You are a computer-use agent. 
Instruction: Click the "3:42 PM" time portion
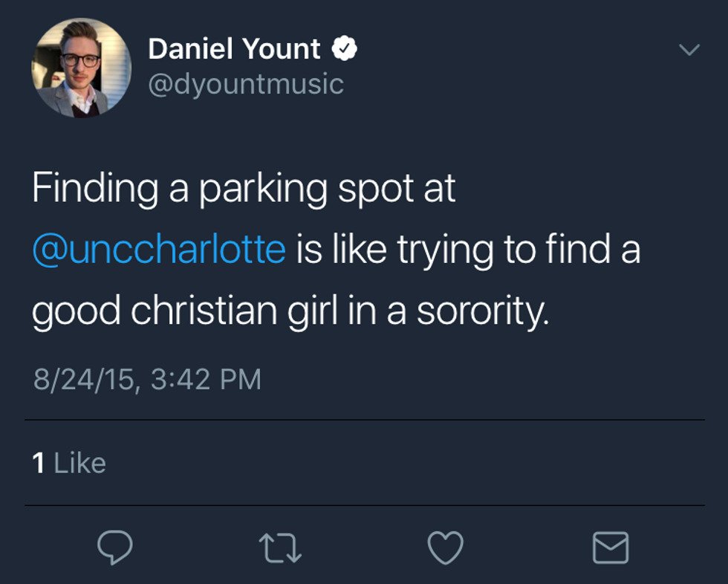(206, 380)
